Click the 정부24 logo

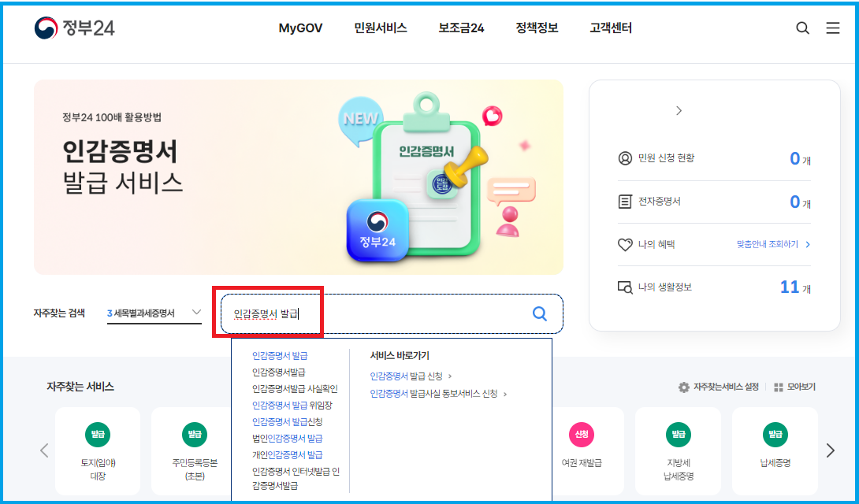click(x=75, y=28)
